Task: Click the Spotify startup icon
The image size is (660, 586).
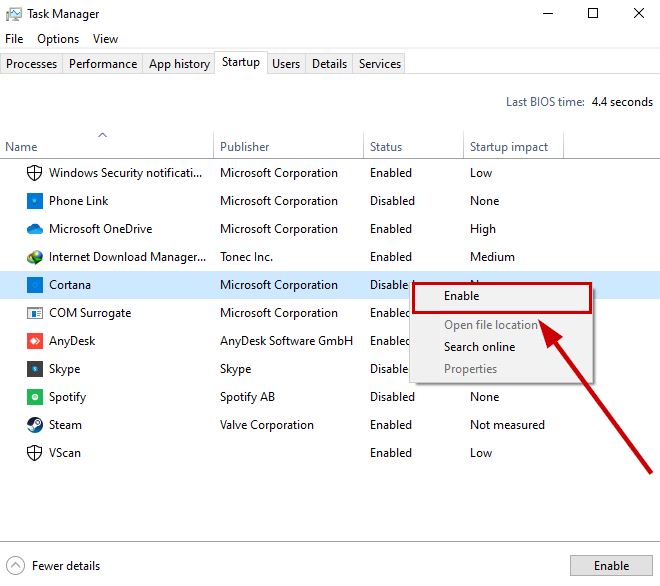Action: [x=35, y=397]
